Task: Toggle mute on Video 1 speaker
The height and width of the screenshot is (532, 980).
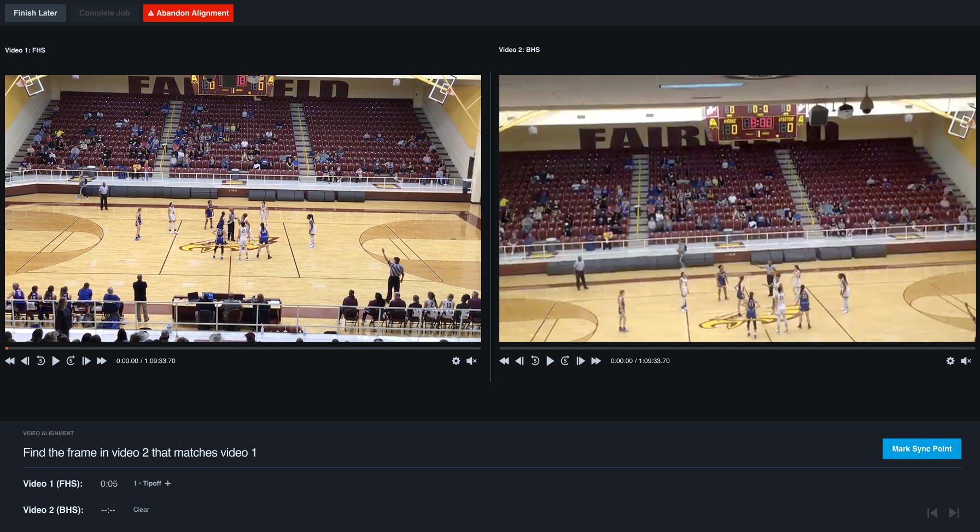Action: tap(471, 361)
